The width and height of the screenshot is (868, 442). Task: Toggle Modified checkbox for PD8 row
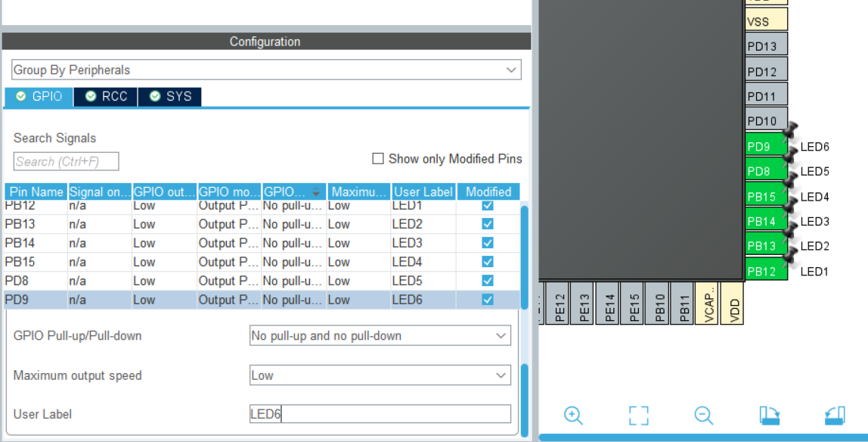point(488,280)
